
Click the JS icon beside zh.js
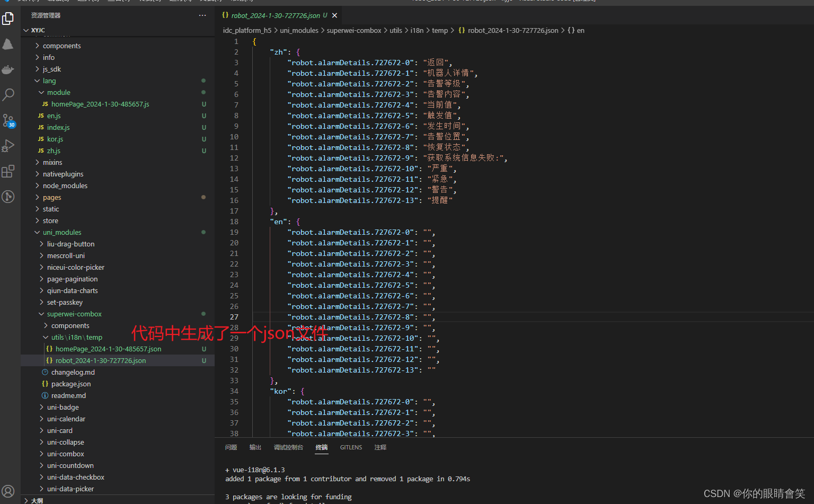click(x=41, y=151)
